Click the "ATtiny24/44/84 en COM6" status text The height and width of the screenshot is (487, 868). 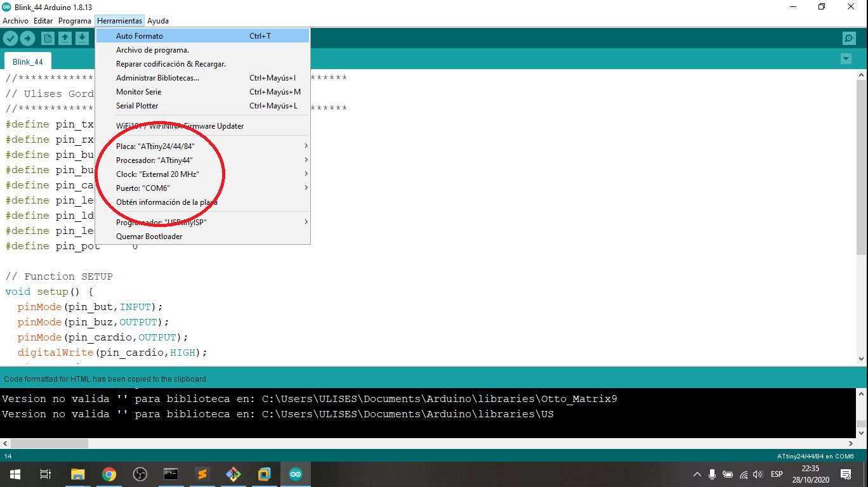click(x=815, y=457)
